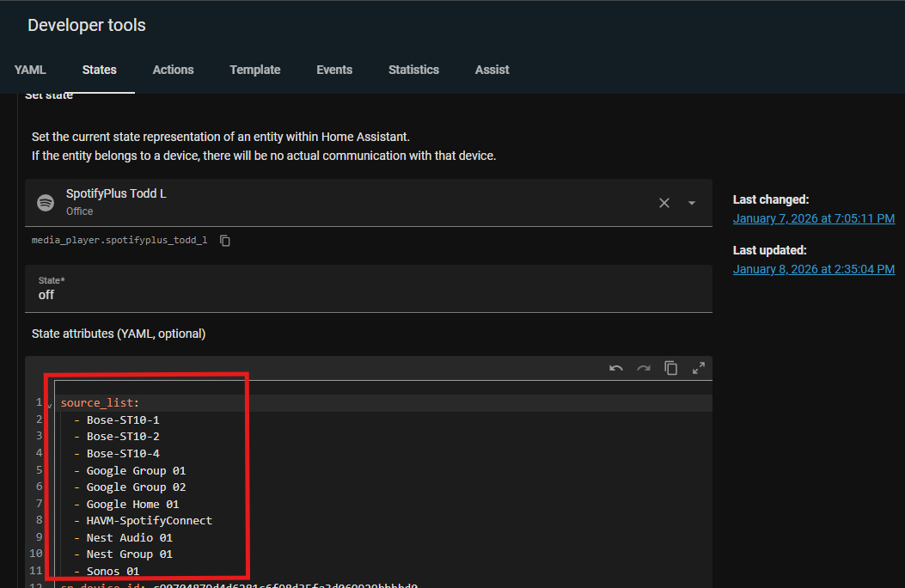Viewport: 905px width, 588px height.
Task: Open the Last changed timestamp link
Action: 813,218
